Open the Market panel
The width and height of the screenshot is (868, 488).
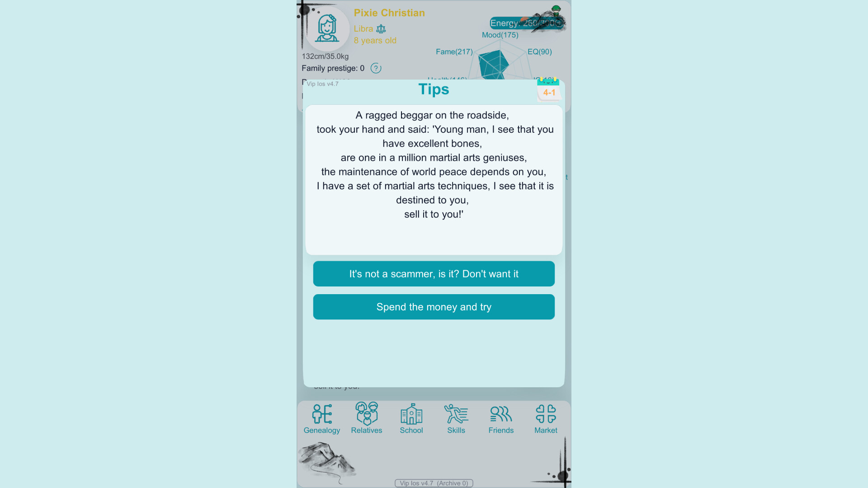click(545, 417)
